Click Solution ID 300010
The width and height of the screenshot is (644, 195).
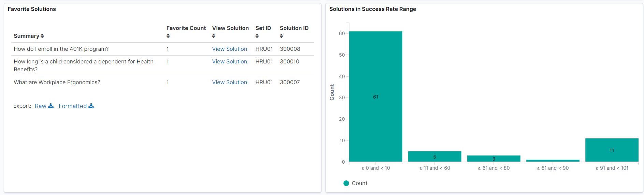tap(289, 62)
